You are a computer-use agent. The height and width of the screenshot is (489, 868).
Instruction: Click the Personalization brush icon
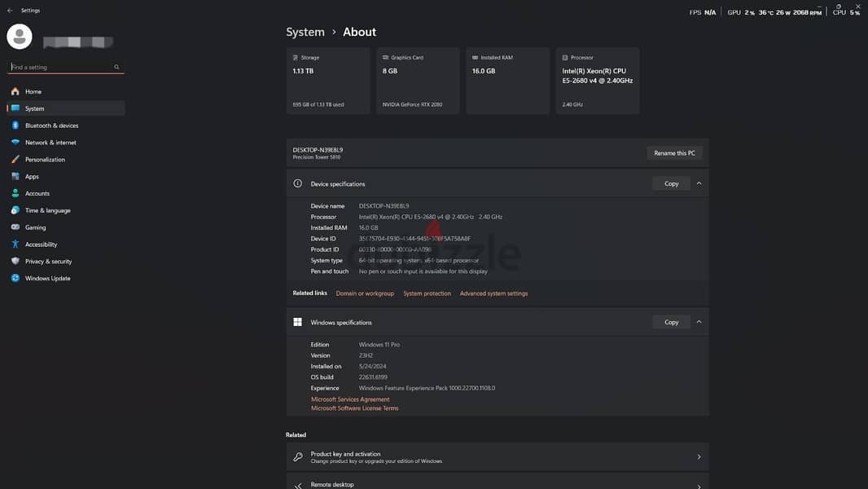pos(15,160)
